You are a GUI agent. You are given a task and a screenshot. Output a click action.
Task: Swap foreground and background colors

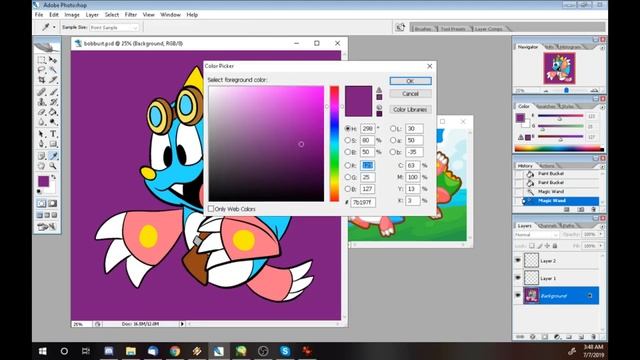pos(53,177)
